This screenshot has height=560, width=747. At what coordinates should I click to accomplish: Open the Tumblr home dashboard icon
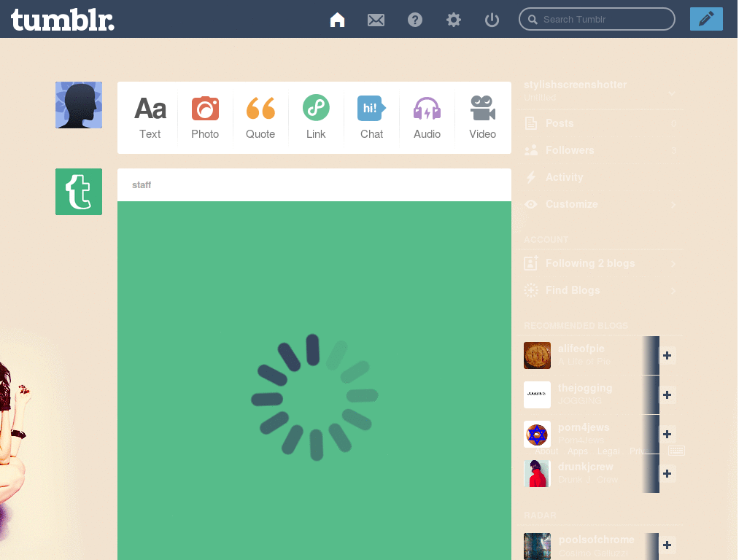[337, 20]
